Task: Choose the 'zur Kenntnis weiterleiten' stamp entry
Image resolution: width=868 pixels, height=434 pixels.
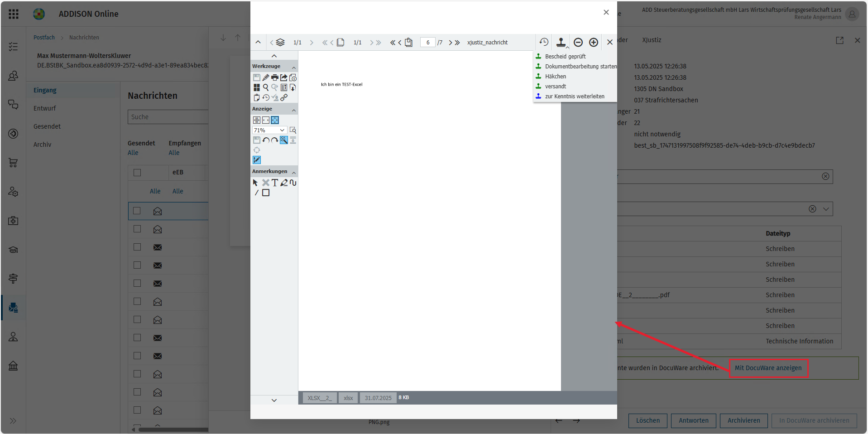Action: coord(575,96)
